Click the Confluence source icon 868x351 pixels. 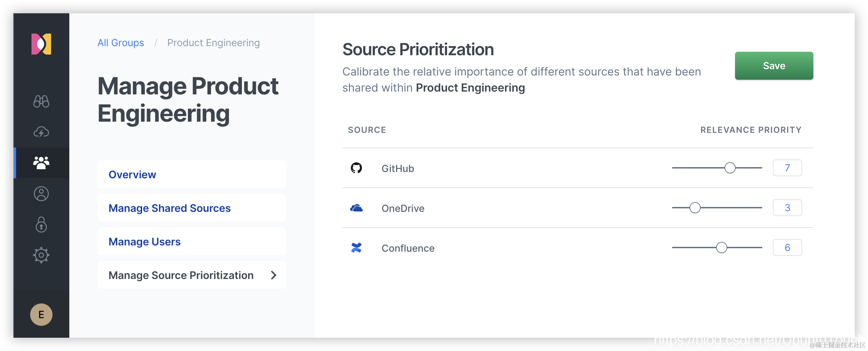click(356, 248)
